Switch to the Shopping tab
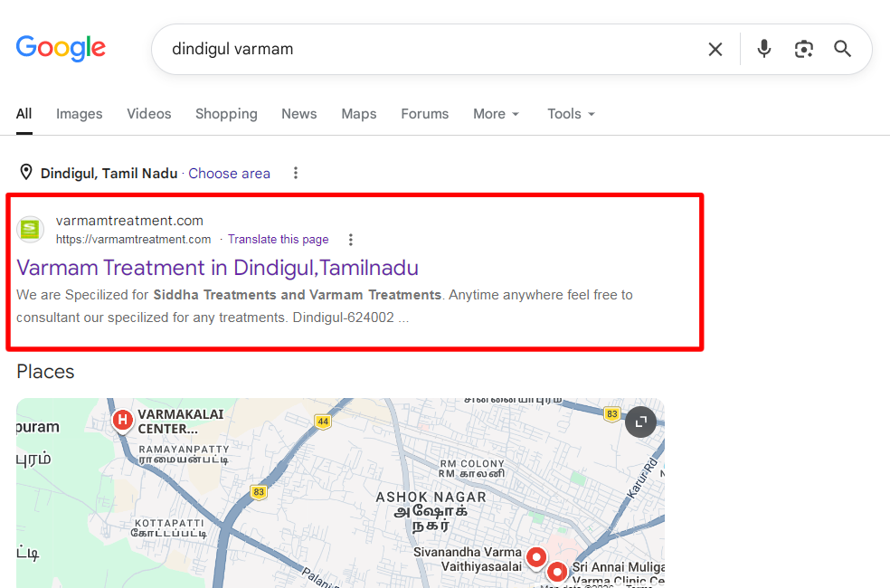Image resolution: width=890 pixels, height=588 pixels. coord(226,114)
